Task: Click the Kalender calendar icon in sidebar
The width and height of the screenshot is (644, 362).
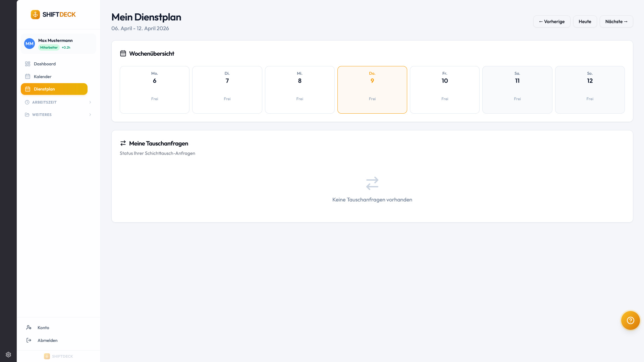Action: click(x=28, y=76)
